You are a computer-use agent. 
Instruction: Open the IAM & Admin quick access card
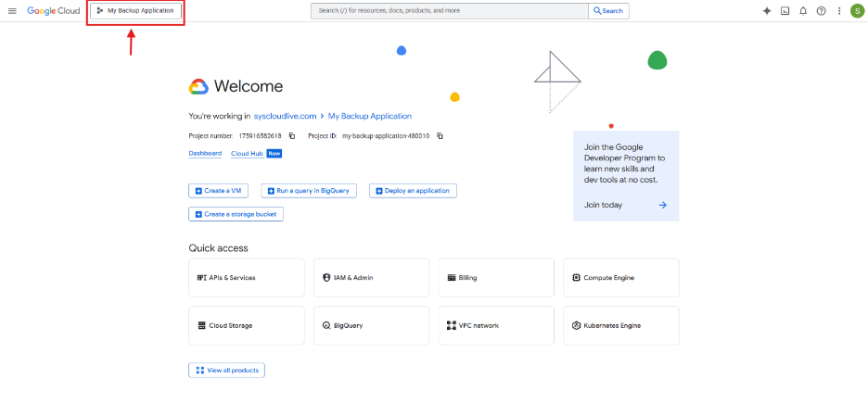371,278
